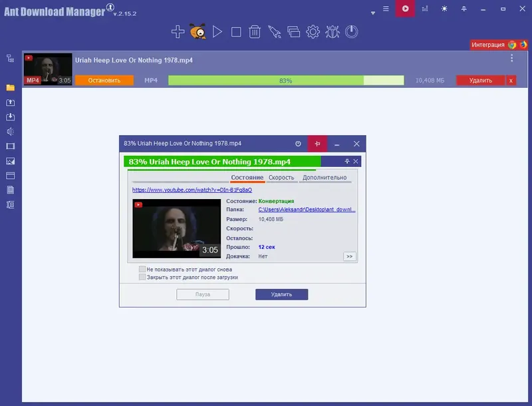Viewport: 532px width, 406px height.
Task: Add a new download with the plus icon
Action: (178, 31)
